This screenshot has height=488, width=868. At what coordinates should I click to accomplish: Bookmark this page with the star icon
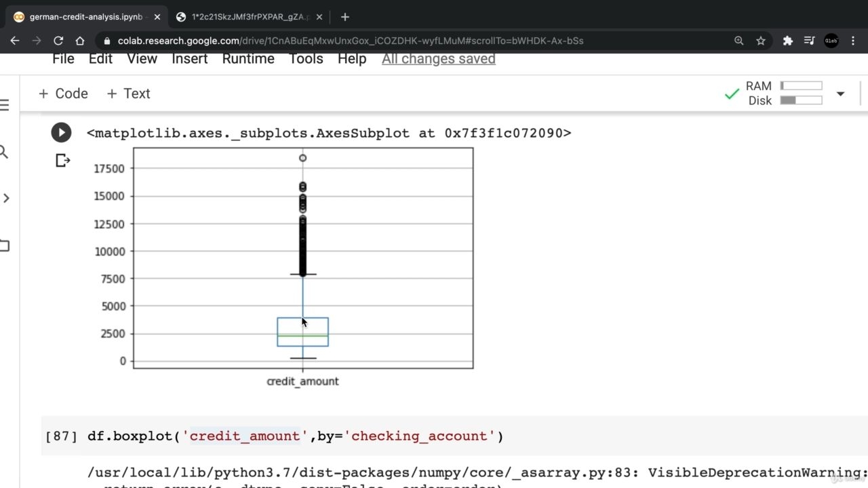pos(761,41)
